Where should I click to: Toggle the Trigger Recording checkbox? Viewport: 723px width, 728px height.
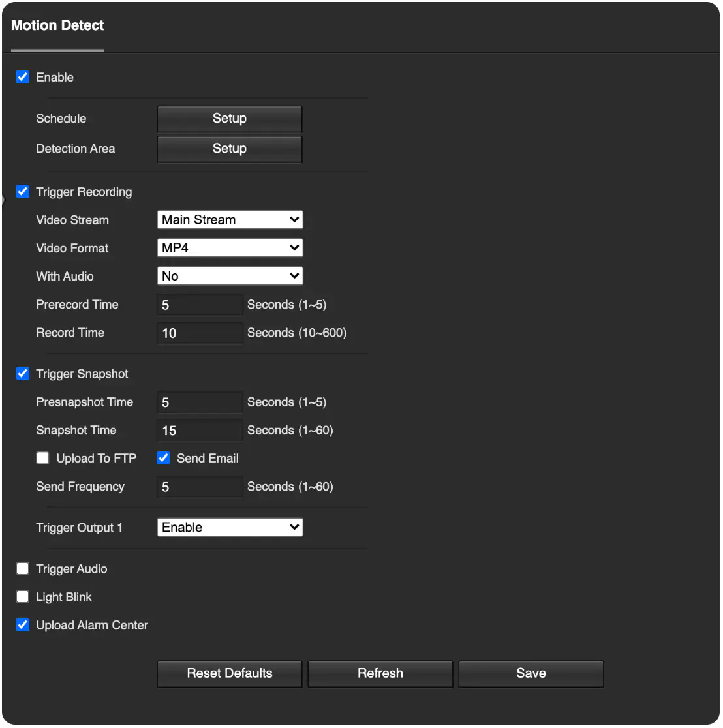[22, 192]
